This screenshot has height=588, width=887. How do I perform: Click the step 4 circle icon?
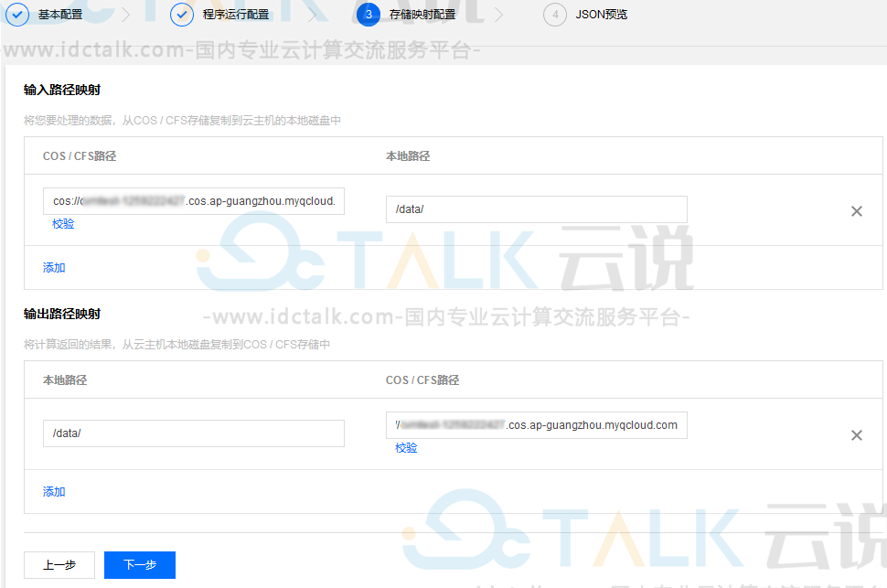(x=555, y=14)
